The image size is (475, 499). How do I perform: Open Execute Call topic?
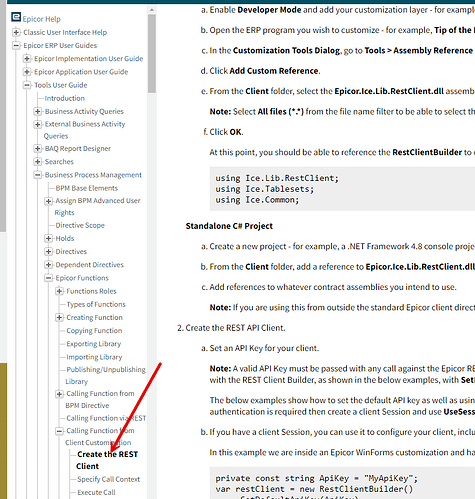coord(96,492)
